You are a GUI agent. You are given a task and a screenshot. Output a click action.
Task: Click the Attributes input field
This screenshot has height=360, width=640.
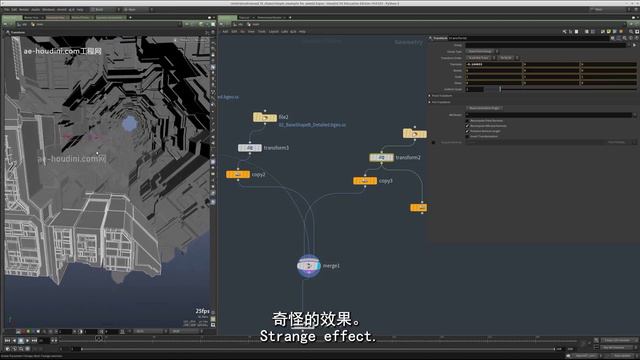pyautogui.click(x=549, y=115)
